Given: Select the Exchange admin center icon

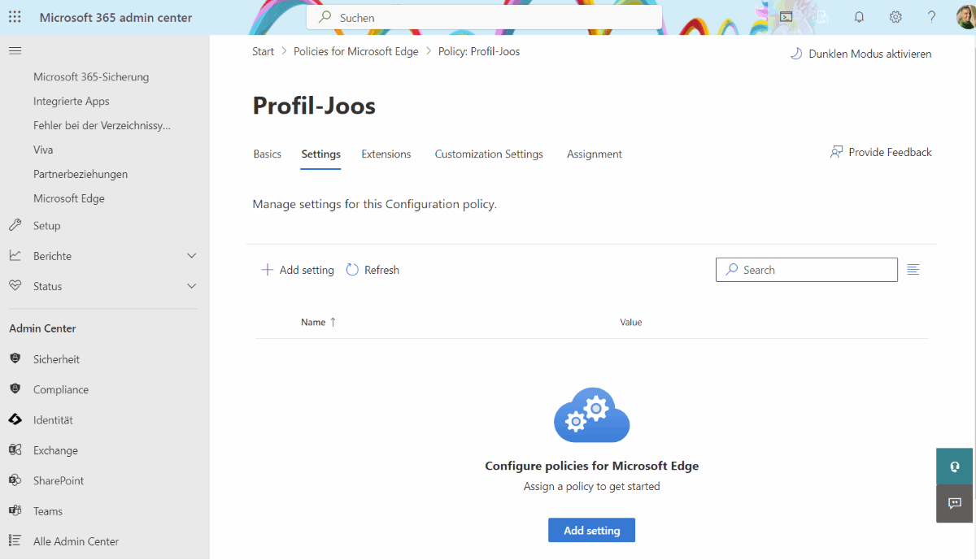Looking at the screenshot, I should tap(16, 449).
